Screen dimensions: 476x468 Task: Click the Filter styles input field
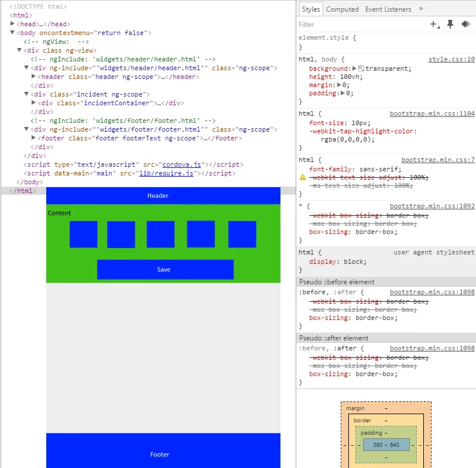pyautogui.click(x=361, y=25)
